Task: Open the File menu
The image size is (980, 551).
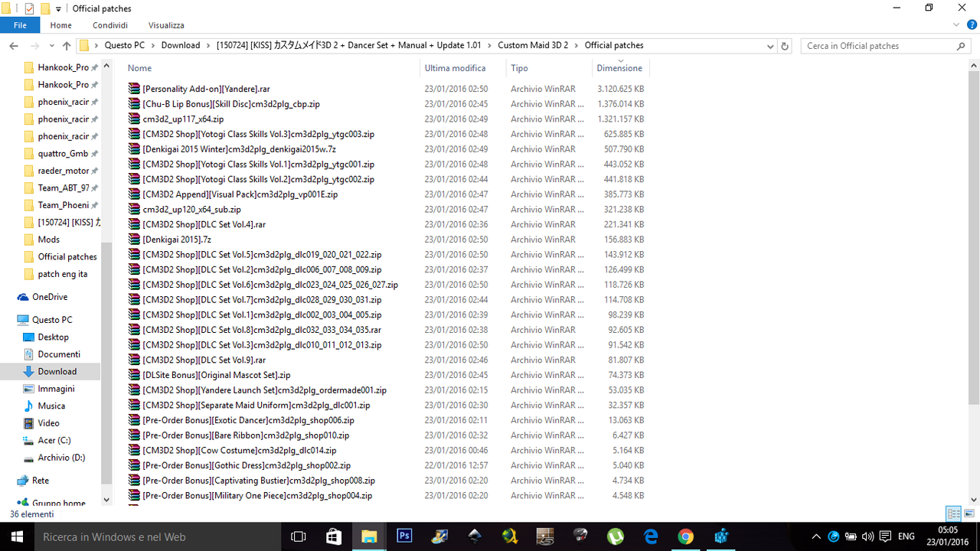Action: click(20, 24)
